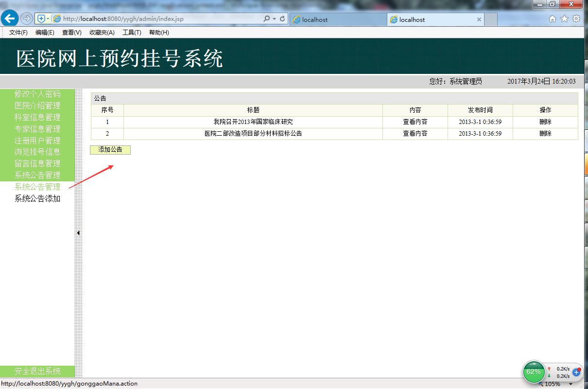Open the 帮助(H) menu
588x389 pixels.
pos(159,33)
